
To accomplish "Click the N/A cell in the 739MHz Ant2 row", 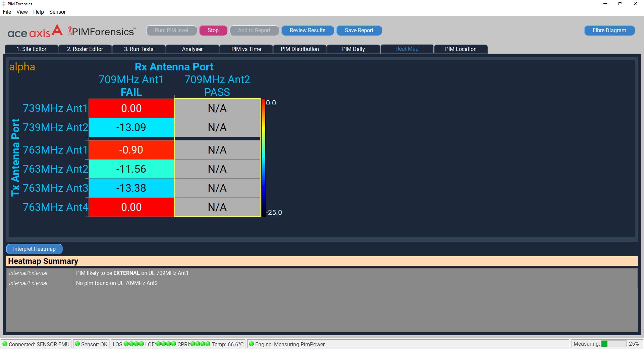I will tap(217, 127).
